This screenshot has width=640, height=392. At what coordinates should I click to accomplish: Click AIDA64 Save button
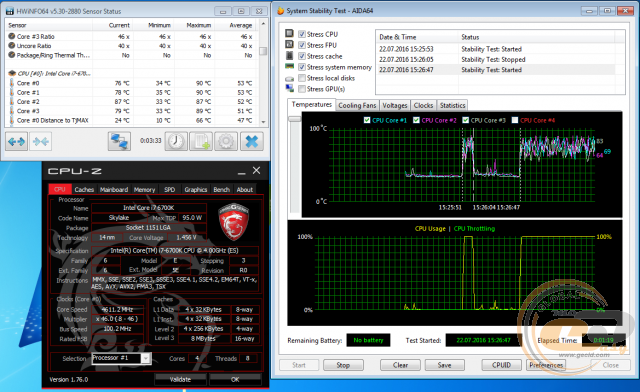(444, 365)
